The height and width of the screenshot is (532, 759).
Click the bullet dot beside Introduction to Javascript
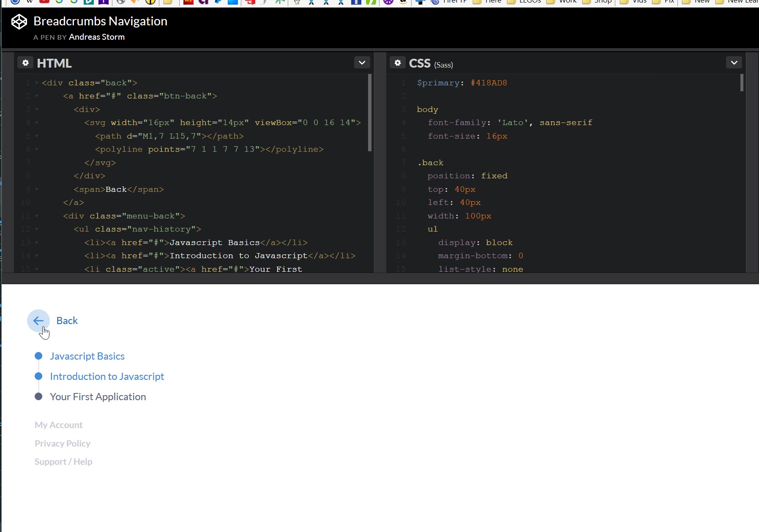[x=38, y=376]
